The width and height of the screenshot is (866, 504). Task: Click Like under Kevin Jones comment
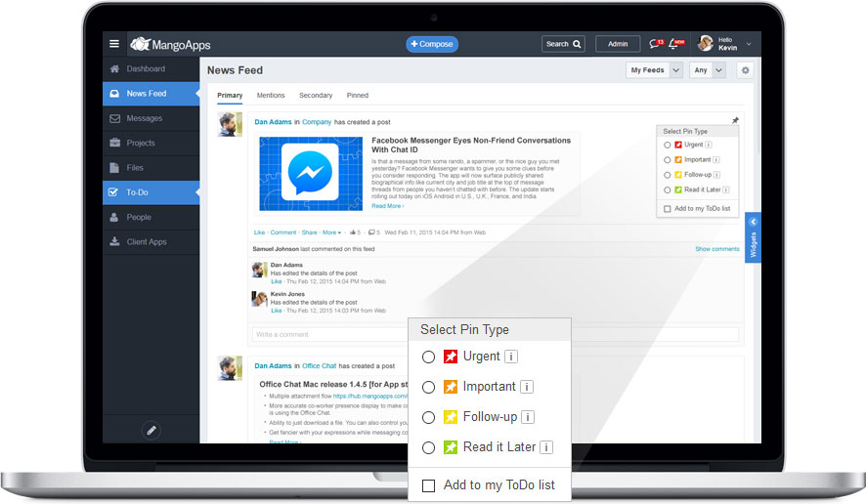(x=277, y=311)
